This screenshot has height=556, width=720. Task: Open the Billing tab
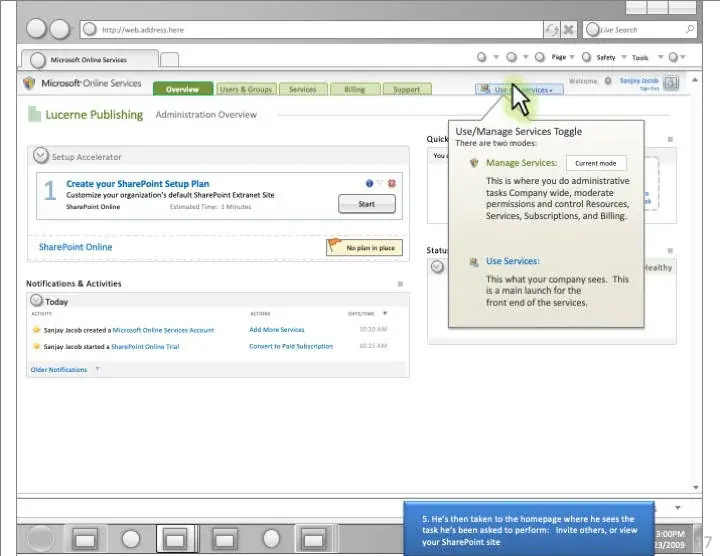point(354,89)
